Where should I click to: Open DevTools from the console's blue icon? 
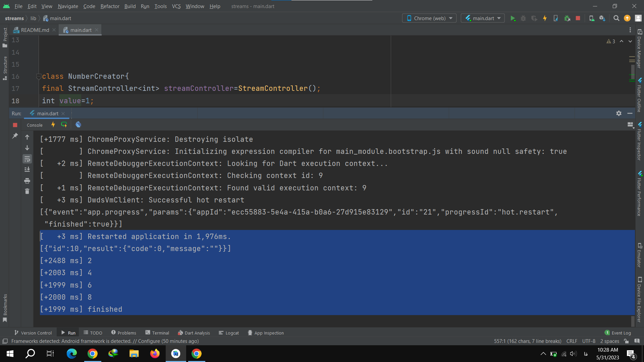(78, 125)
